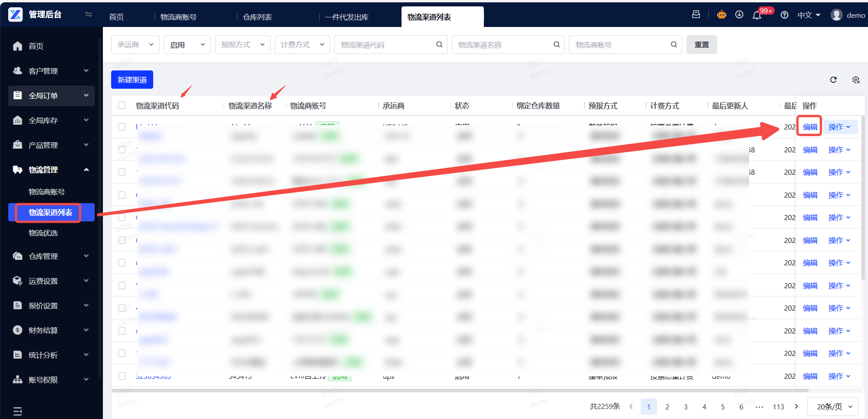Click the search icon in 物流渠道代码 field
This screenshot has width=868, height=419.
click(439, 44)
